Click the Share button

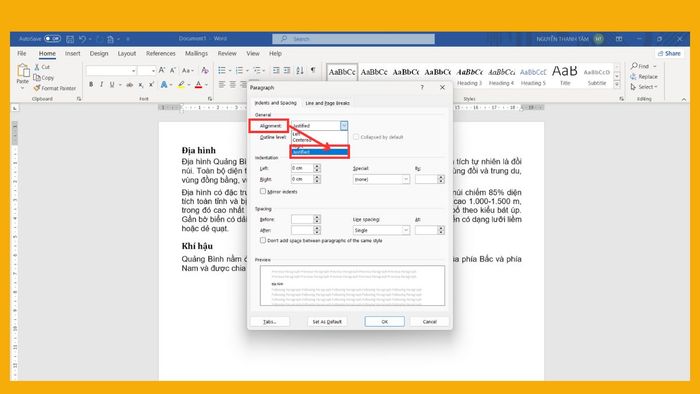[x=670, y=53]
